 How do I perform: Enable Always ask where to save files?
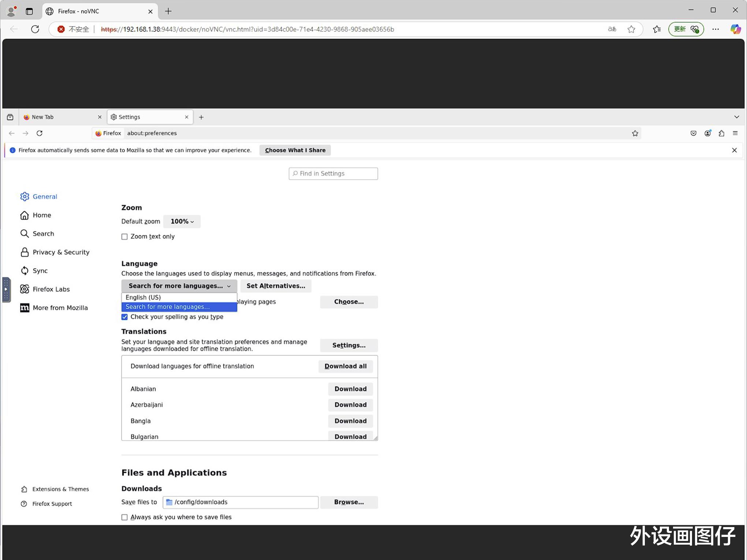(x=124, y=517)
